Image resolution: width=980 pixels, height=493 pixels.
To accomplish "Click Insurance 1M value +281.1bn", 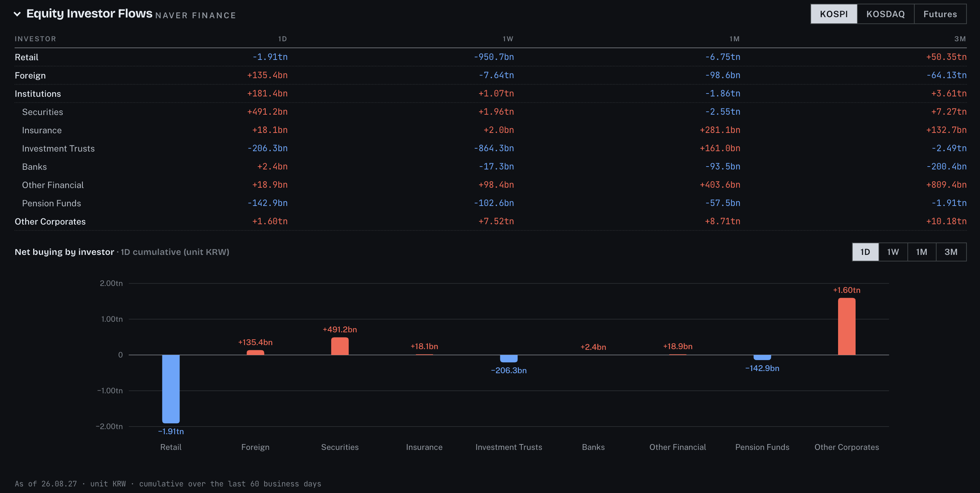I will pos(720,130).
